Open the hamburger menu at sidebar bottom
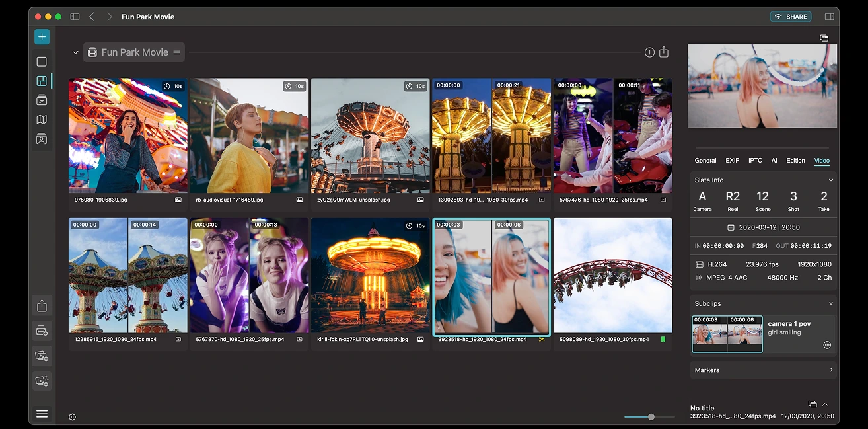Viewport: 868px width, 429px height. [42, 414]
